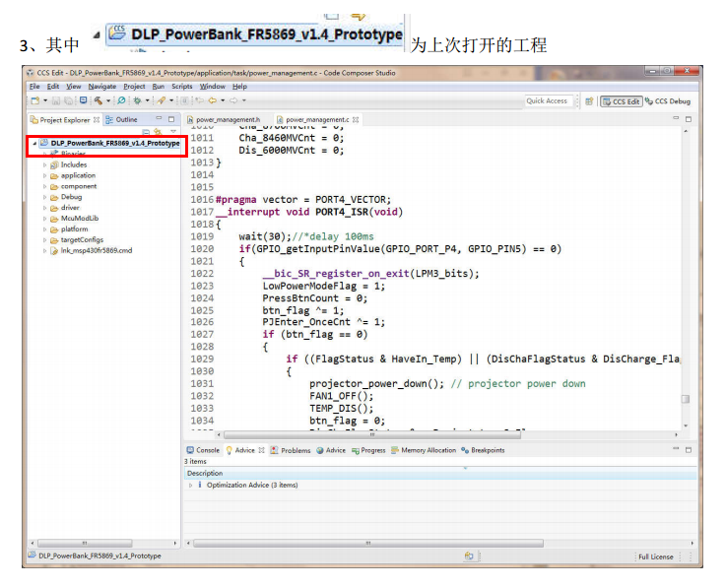Open the Run menu
Screen dimensions: 725x588
click(159, 87)
